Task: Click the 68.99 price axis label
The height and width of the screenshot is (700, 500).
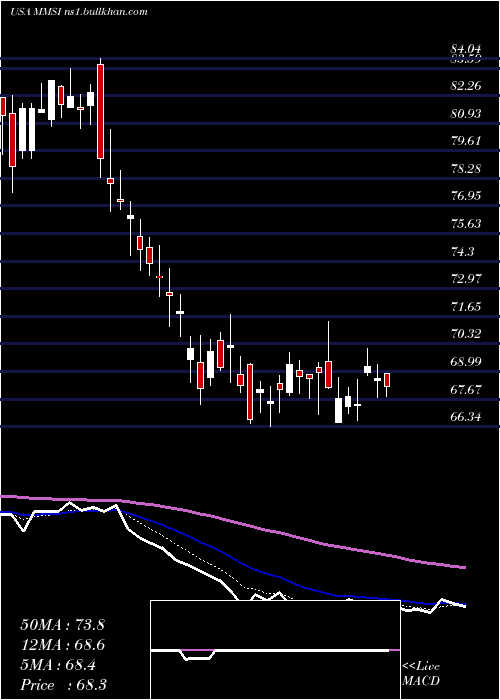Action: [466, 361]
